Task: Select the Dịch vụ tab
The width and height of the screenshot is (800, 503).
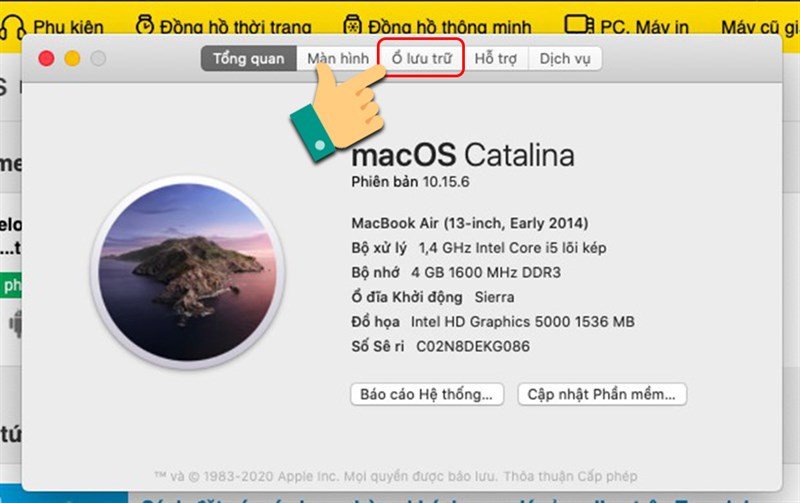Action: coord(565,59)
